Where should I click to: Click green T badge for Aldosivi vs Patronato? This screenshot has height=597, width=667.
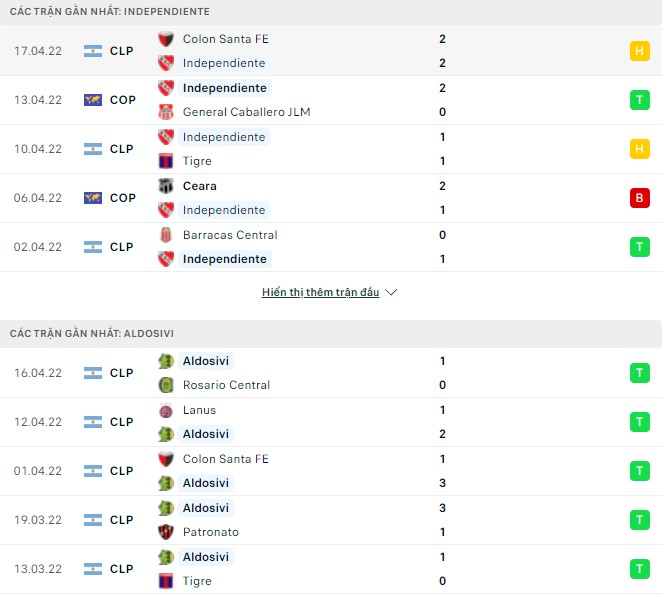639,520
